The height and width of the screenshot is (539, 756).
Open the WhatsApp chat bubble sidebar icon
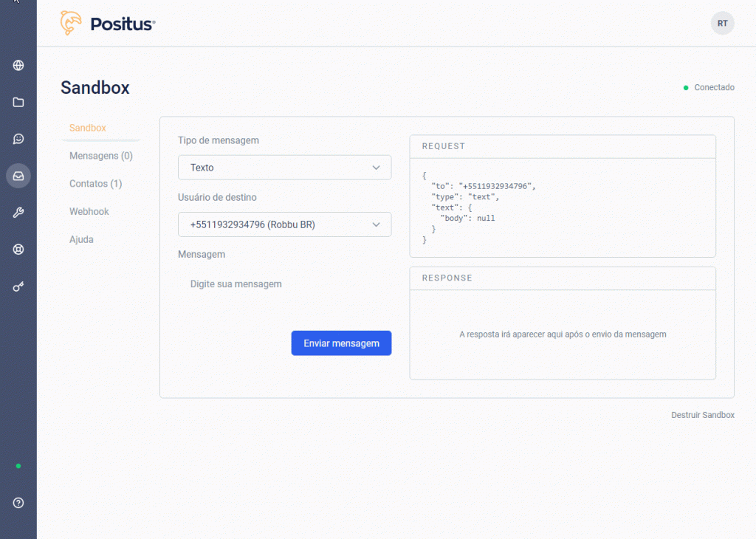click(x=18, y=139)
